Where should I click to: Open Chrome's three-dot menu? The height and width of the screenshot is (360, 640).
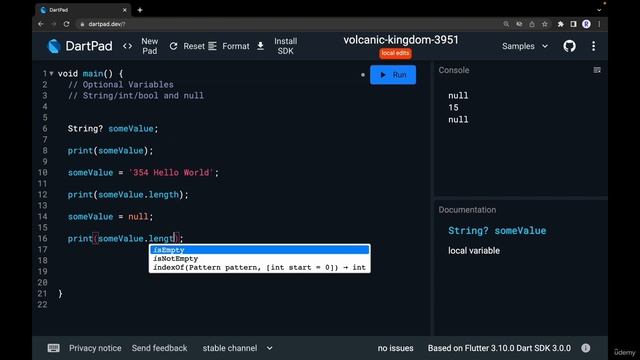[599, 24]
